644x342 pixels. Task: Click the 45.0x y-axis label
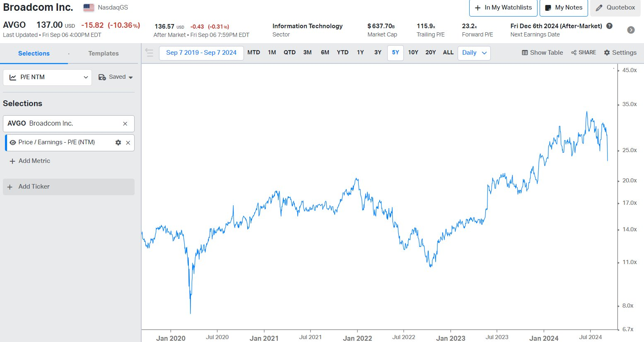click(x=630, y=70)
